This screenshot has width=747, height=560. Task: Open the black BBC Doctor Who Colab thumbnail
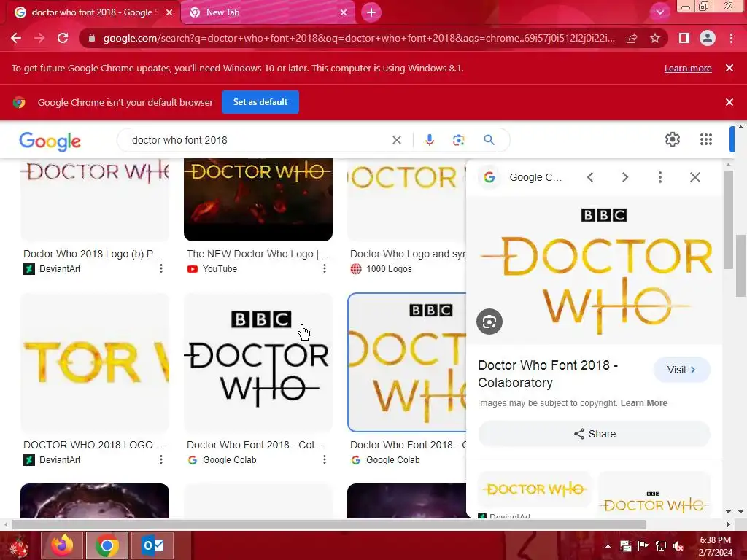coord(258,362)
